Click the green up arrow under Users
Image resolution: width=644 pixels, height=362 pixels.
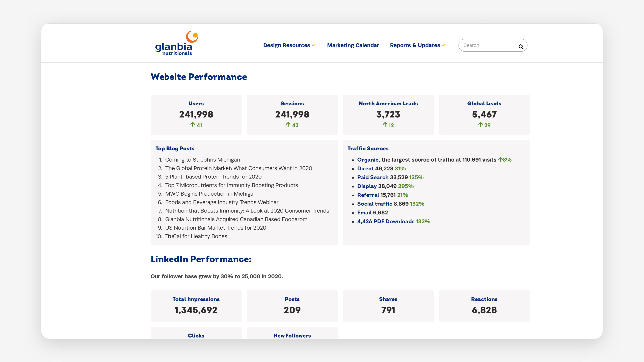(193, 124)
